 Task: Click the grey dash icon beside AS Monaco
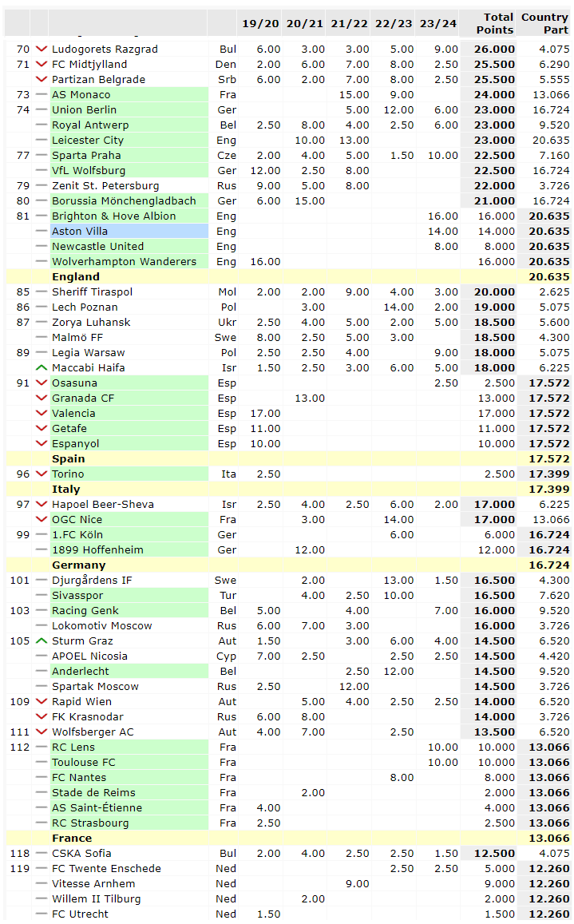42,94
